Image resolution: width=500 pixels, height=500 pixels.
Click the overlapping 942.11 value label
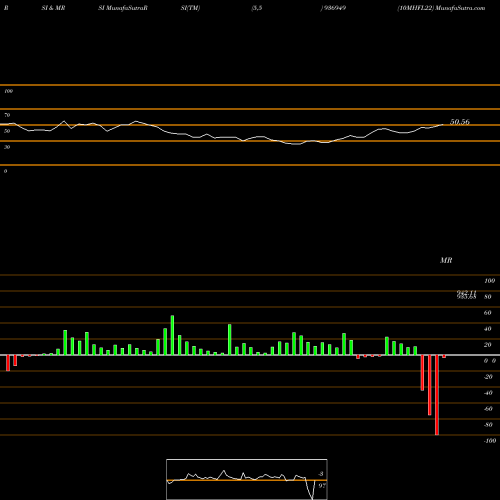point(466,293)
